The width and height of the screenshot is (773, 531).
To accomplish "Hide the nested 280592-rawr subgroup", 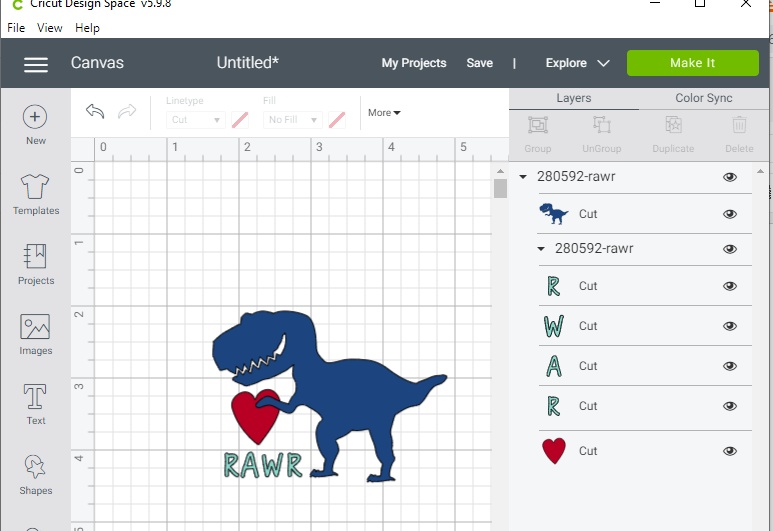I will 730,249.
